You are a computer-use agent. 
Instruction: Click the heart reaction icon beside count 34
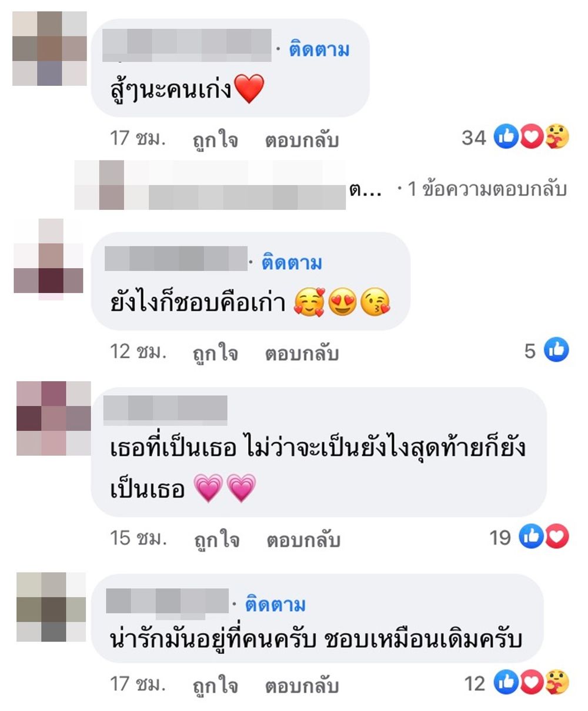(530, 137)
